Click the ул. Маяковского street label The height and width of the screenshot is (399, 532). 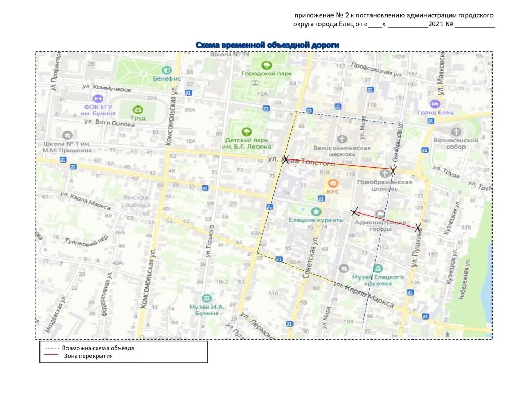click(441, 73)
